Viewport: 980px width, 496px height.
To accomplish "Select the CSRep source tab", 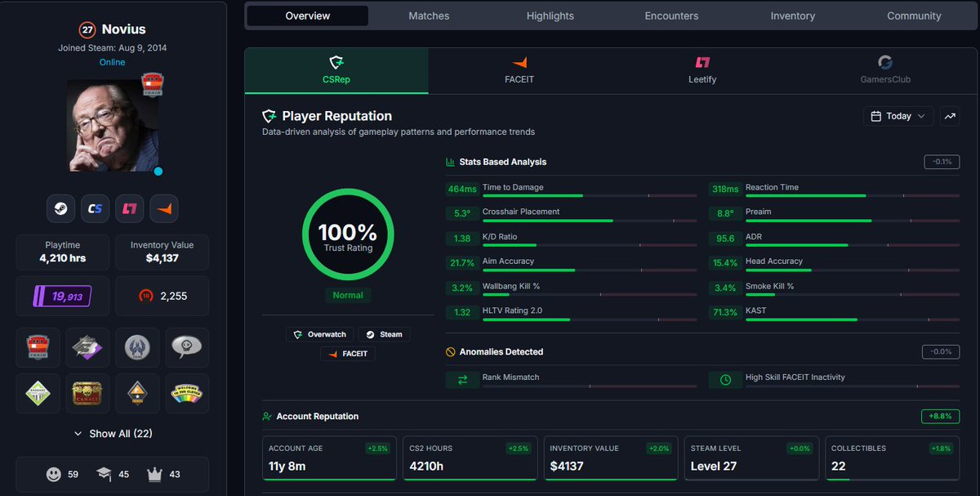I will pyautogui.click(x=336, y=70).
